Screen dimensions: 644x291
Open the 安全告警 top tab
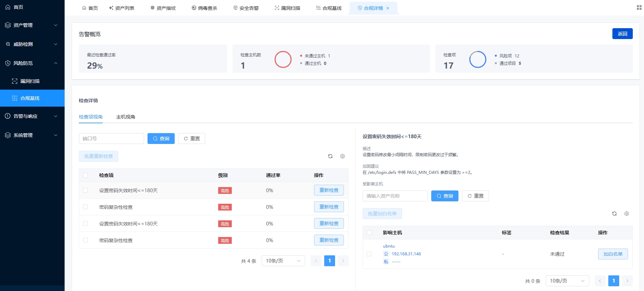[246, 8]
